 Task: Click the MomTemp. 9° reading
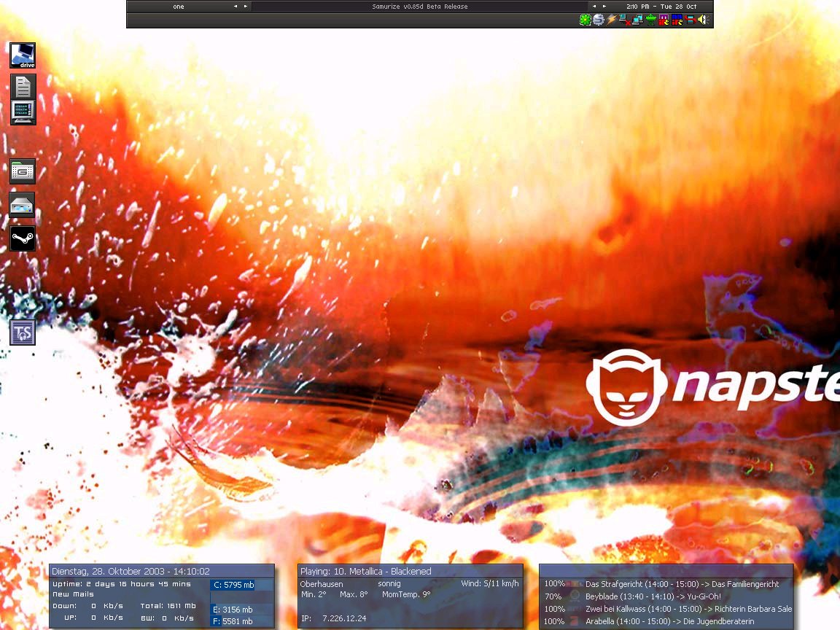pyautogui.click(x=406, y=594)
